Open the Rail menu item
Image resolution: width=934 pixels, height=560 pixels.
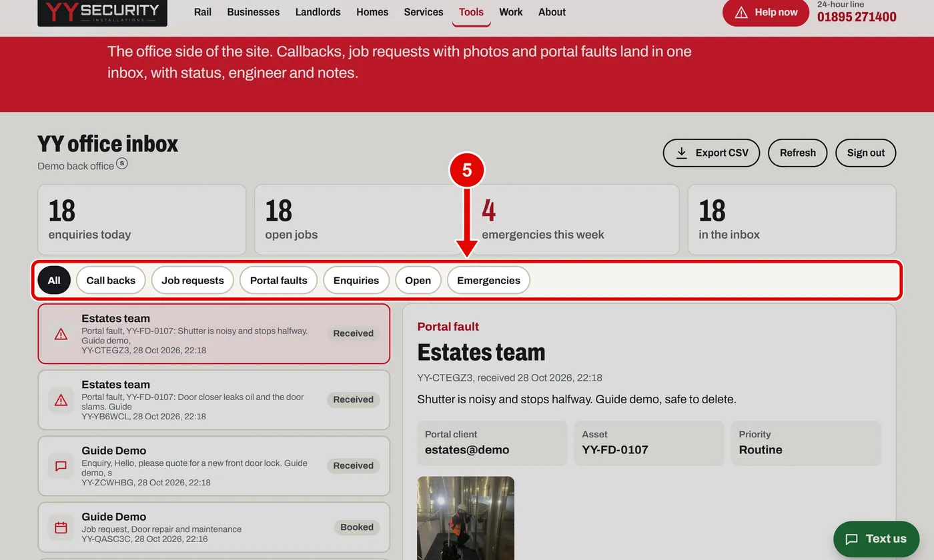click(x=203, y=12)
